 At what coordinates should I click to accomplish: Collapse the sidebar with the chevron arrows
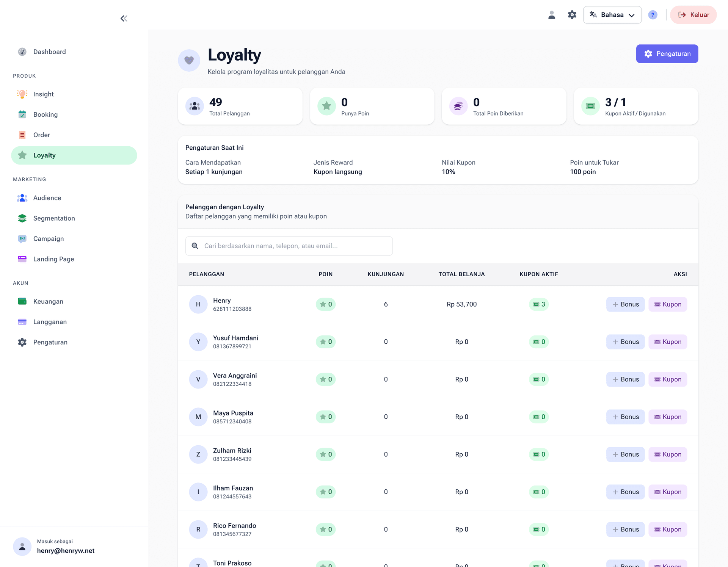[124, 18]
